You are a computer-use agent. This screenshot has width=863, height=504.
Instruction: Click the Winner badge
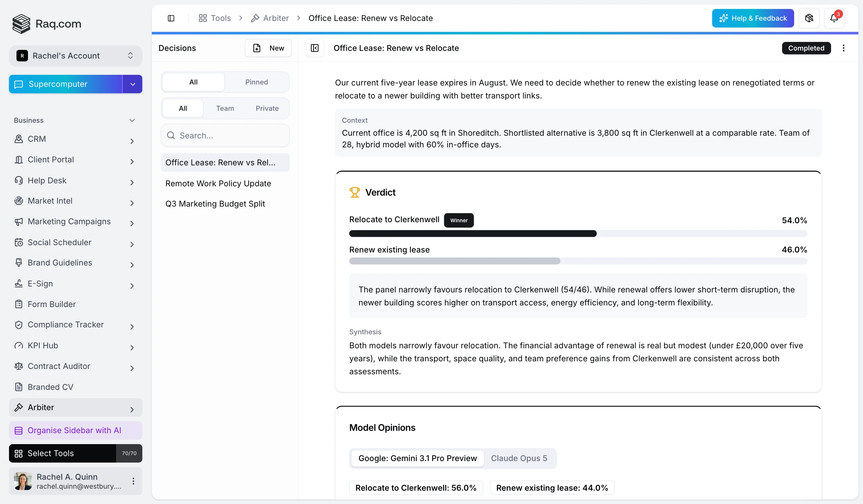click(x=458, y=220)
